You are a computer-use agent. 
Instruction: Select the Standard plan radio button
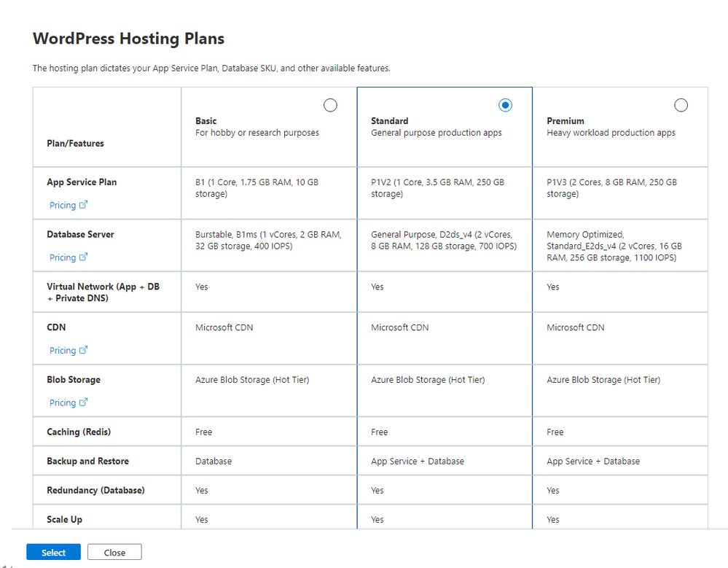pos(505,106)
